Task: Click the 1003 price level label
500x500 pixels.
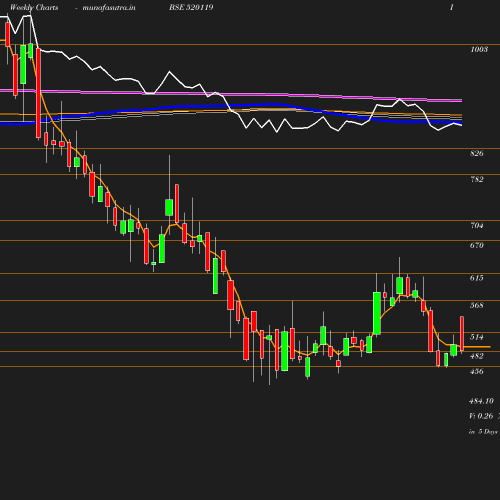Action: coord(479,49)
